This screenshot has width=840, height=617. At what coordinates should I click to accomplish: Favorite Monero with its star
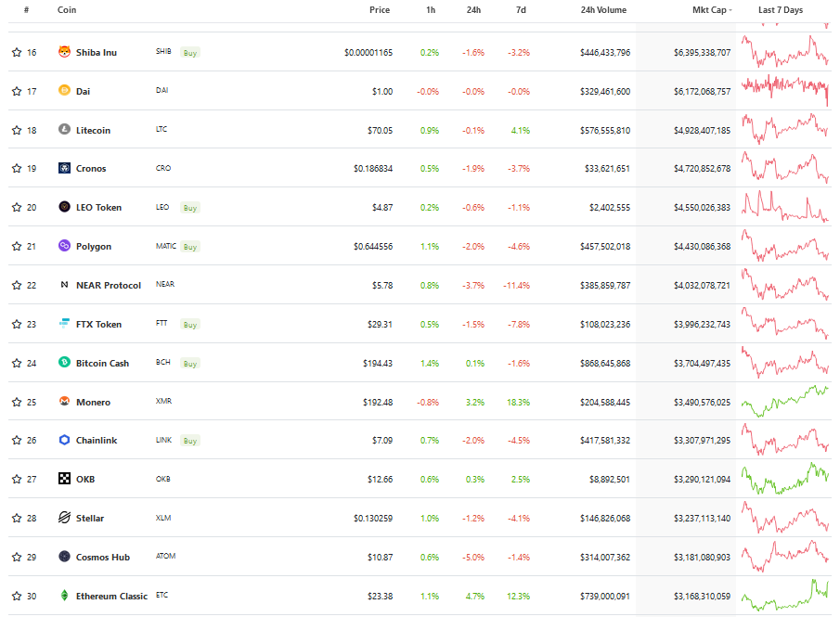(x=17, y=402)
